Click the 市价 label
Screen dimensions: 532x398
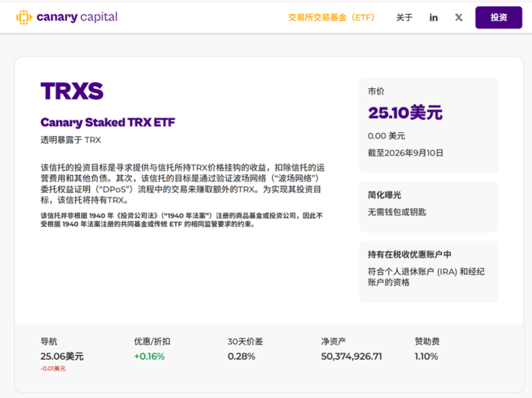[x=376, y=91]
